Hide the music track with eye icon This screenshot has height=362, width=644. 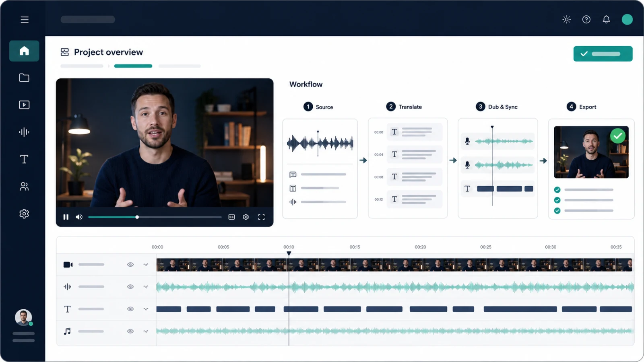[x=130, y=331]
